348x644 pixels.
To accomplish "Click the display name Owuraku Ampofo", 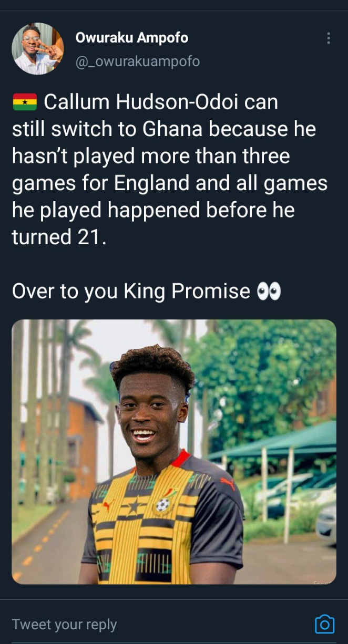I will (x=131, y=37).
